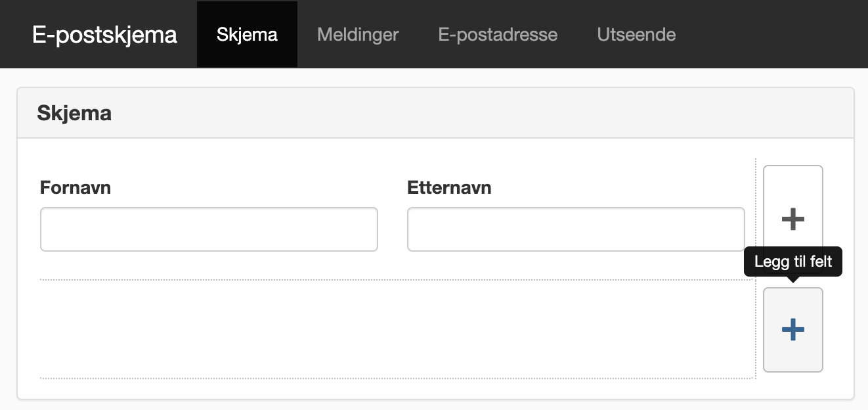Go to the E-postadresse tab

[498, 34]
